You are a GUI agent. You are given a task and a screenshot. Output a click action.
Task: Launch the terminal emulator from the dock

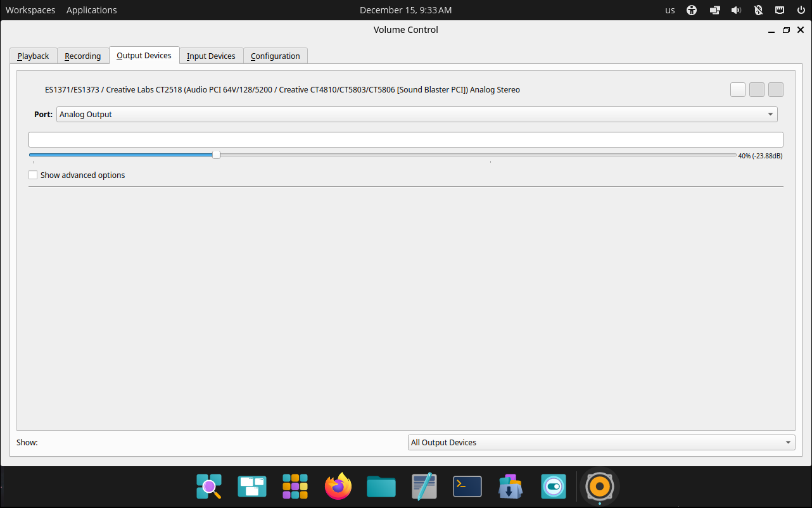tap(467, 486)
